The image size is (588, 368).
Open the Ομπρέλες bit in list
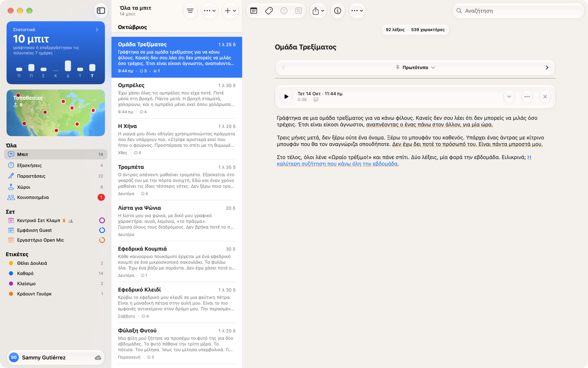(177, 98)
